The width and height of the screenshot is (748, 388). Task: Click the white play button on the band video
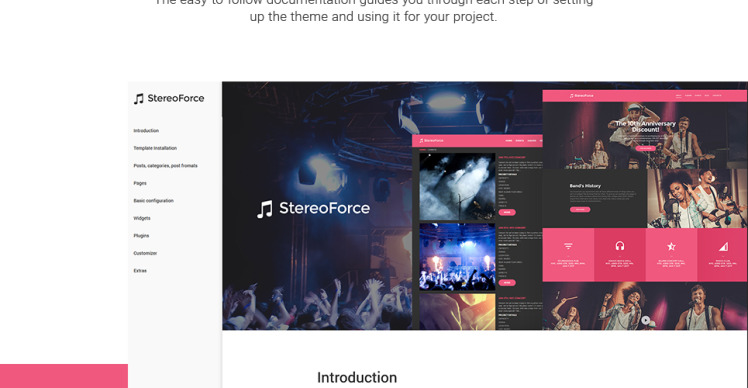(645, 320)
